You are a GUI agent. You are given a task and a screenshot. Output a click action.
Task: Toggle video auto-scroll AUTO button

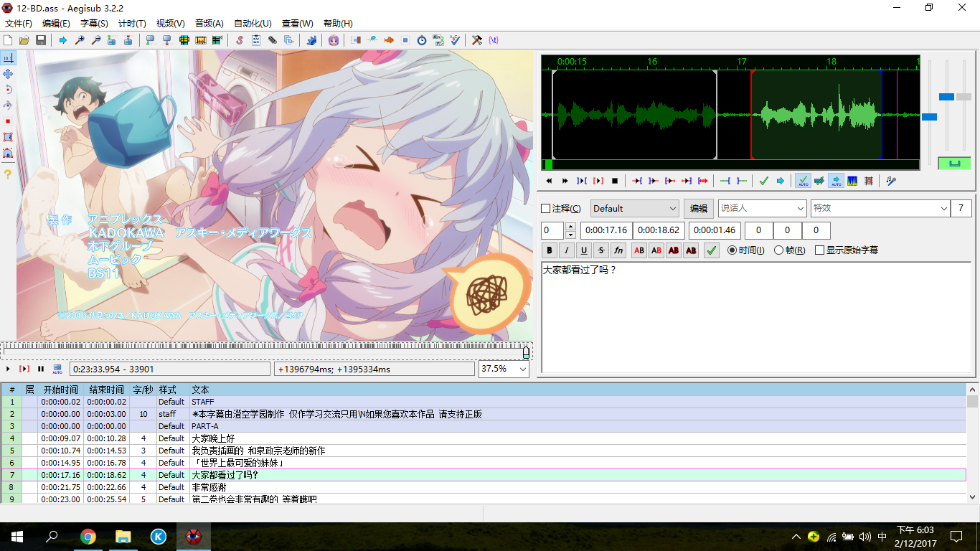coord(57,369)
